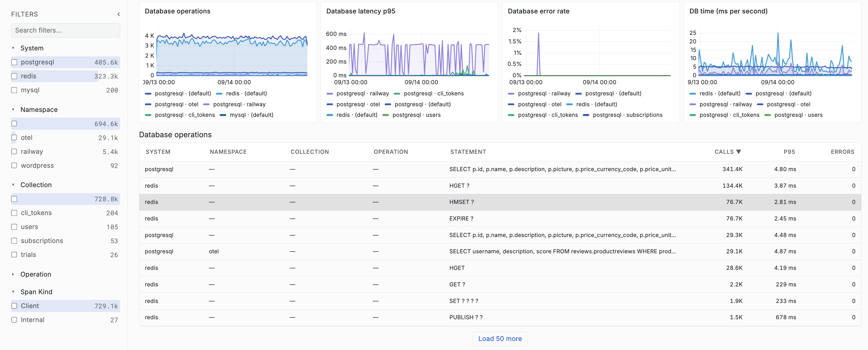
Task: Check the mysql system filter
Action: [x=14, y=90]
